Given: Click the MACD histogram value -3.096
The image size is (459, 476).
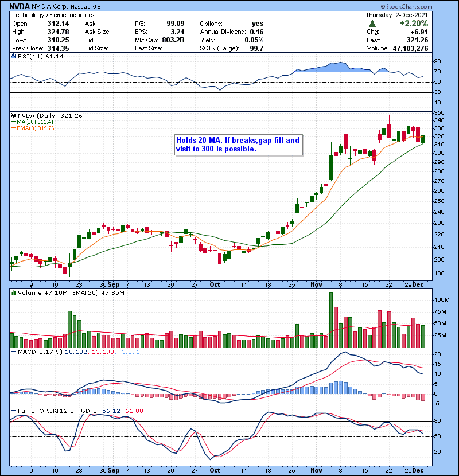Looking at the screenshot, I should [x=130, y=352].
